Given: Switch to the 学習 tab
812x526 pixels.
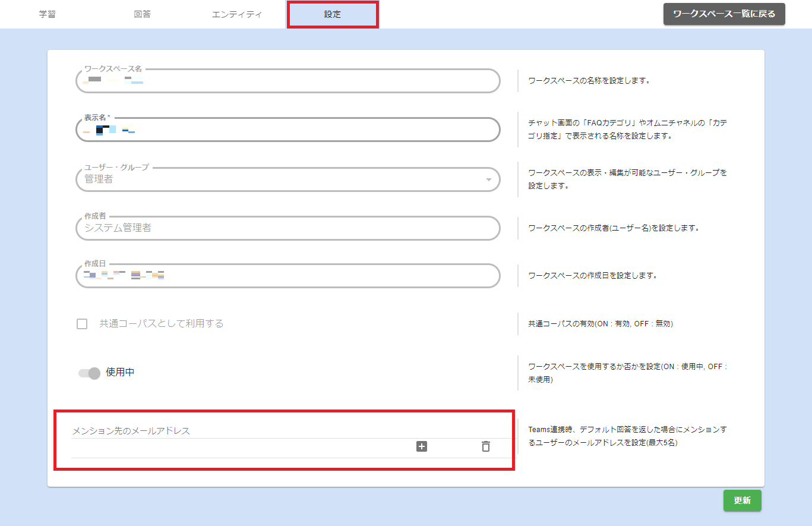Looking at the screenshot, I should click(x=48, y=14).
